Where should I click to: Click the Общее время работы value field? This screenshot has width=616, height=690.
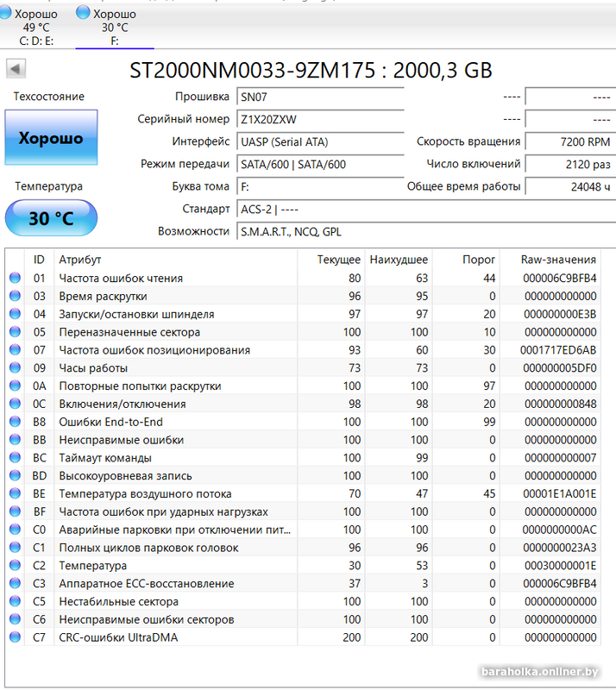click(569, 186)
